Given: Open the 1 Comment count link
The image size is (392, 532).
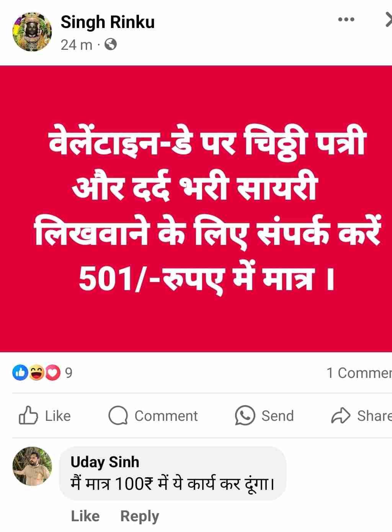Looking at the screenshot, I should click(x=359, y=373).
